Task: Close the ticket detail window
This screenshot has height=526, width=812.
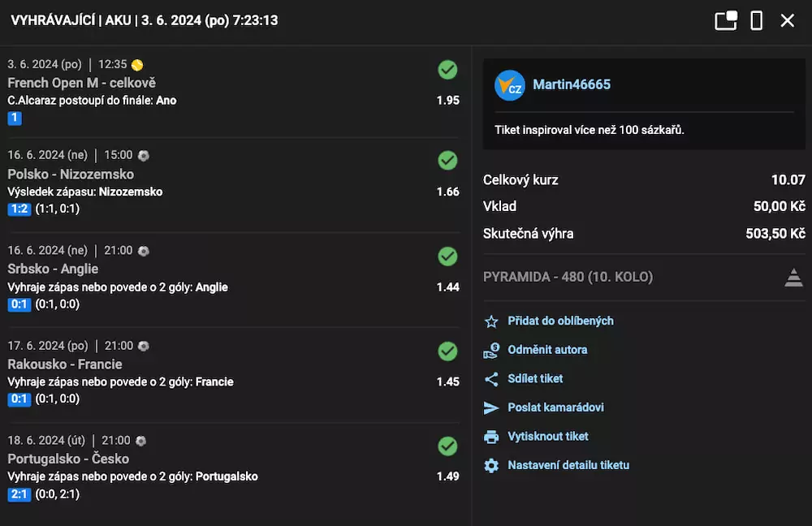Action: 787,20
